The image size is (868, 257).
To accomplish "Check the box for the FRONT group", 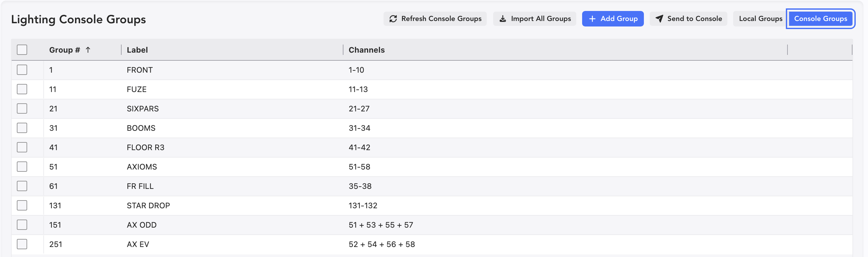I will coord(22,70).
